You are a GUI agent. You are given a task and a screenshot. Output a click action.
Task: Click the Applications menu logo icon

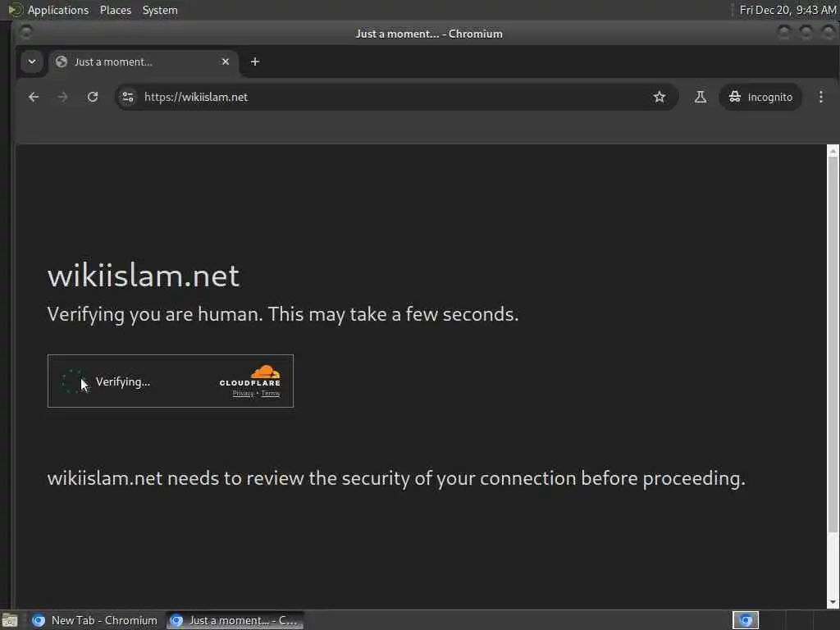15,10
